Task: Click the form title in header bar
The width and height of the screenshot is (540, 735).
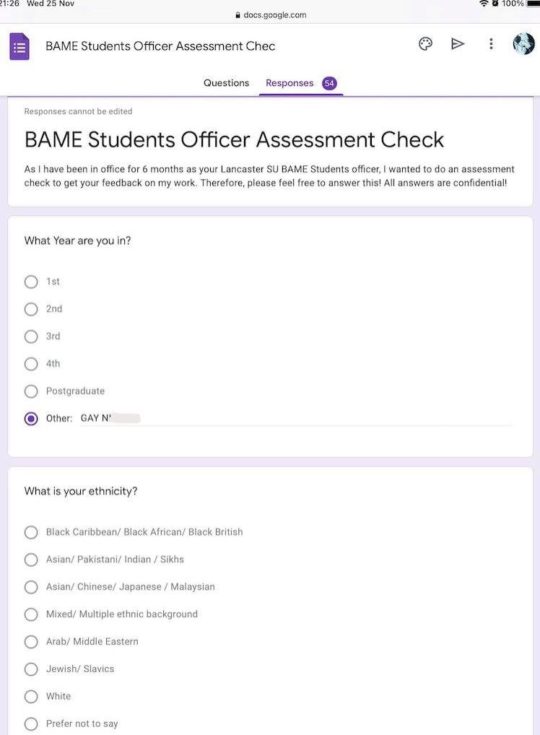Action: (160, 46)
